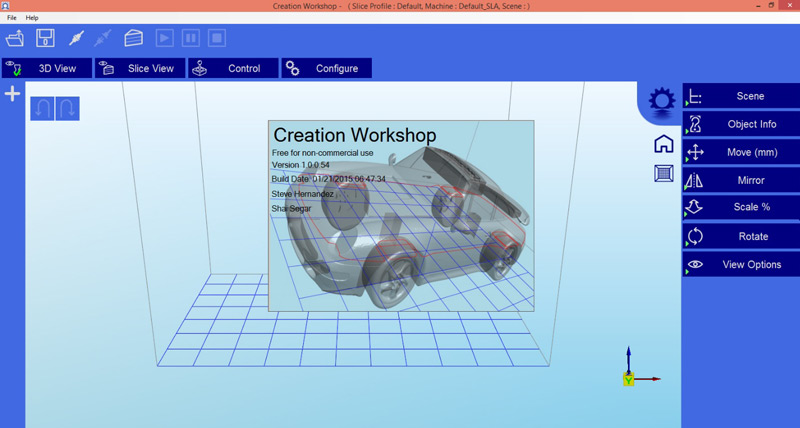
Task: Pause the print with the pause button
Action: pyautogui.click(x=191, y=38)
